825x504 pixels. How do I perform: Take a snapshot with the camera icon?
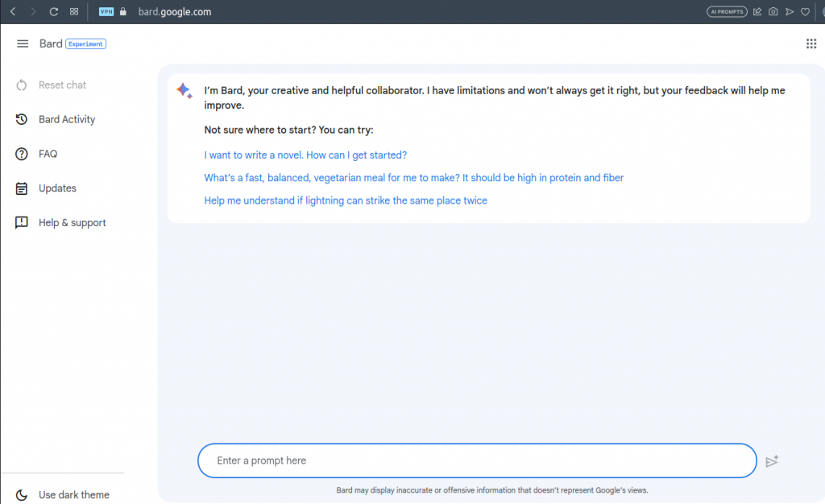pos(773,11)
